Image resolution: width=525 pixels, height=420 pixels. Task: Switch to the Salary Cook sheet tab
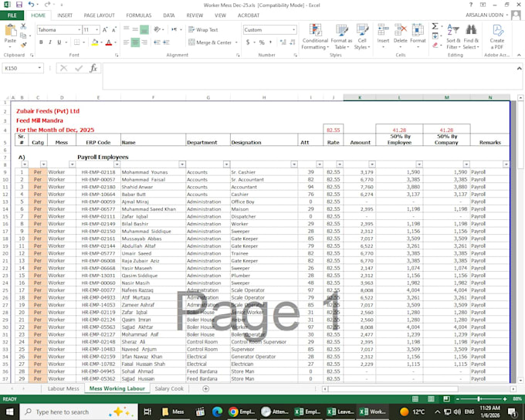169,388
